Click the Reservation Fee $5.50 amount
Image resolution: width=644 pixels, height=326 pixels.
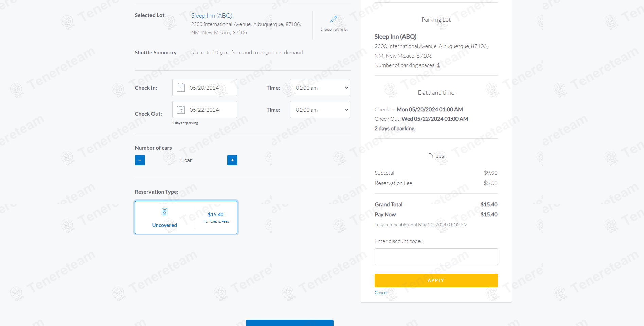[490, 183]
